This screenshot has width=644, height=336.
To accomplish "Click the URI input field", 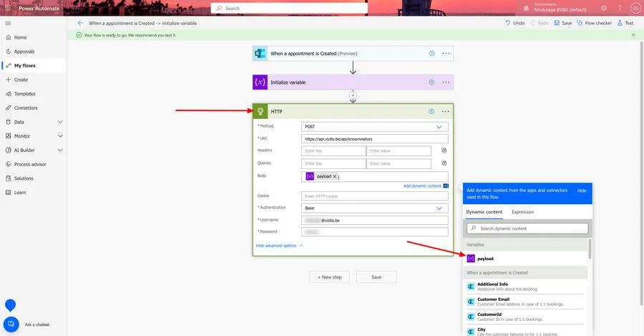I will pyautogui.click(x=374, y=139).
